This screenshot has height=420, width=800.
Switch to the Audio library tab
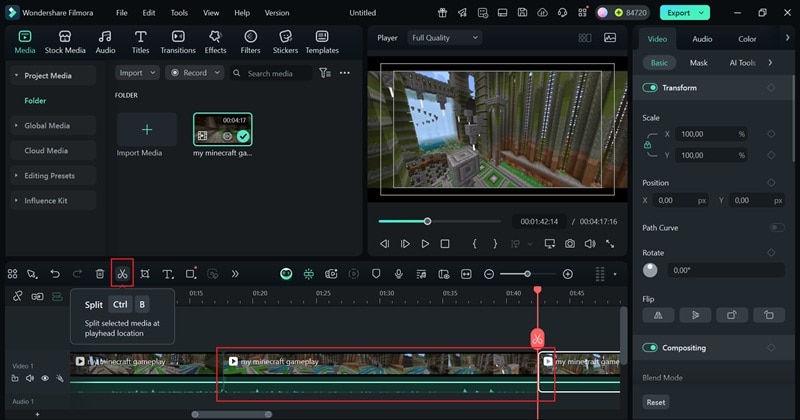pyautogui.click(x=105, y=42)
